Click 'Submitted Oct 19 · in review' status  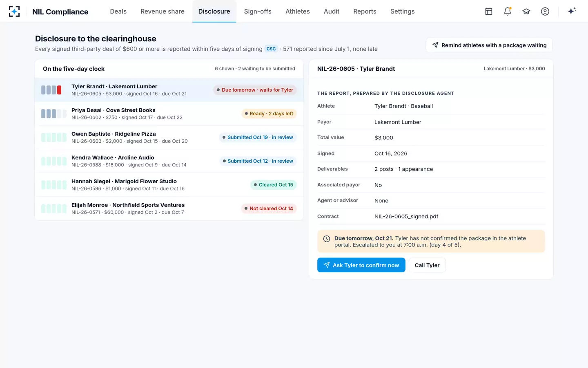pos(258,137)
